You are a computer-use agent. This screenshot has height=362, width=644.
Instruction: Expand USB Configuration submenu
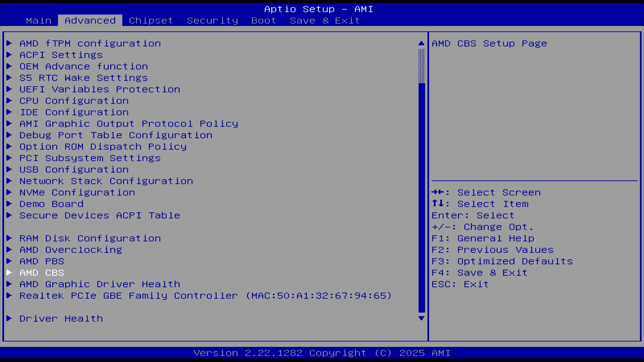click(x=74, y=170)
